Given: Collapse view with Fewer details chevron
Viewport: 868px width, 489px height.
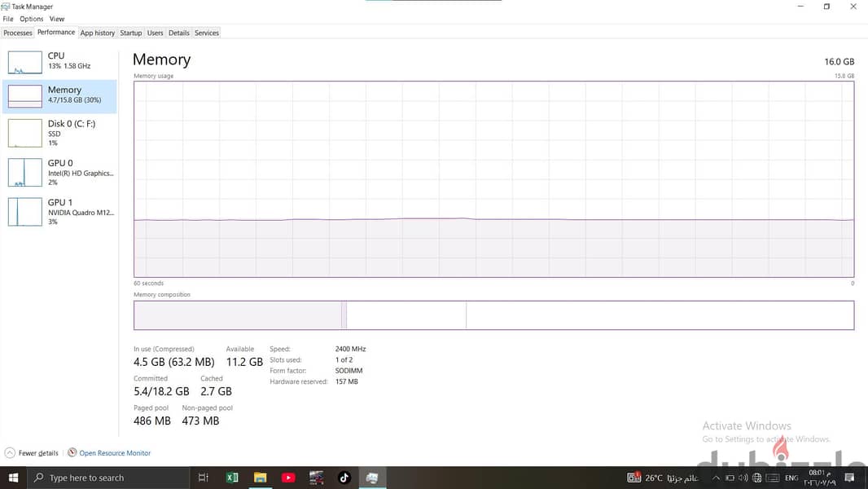Looking at the screenshot, I should 10,453.
